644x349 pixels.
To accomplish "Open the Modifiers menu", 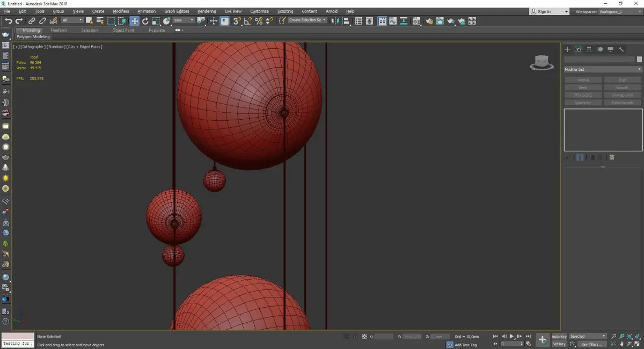I will [x=121, y=11].
